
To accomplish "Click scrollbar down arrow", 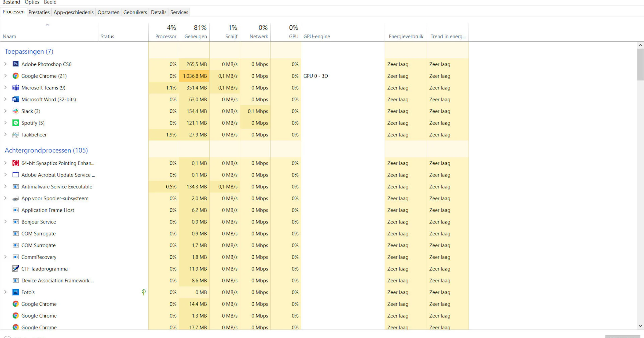I will [x=641, y=326].
